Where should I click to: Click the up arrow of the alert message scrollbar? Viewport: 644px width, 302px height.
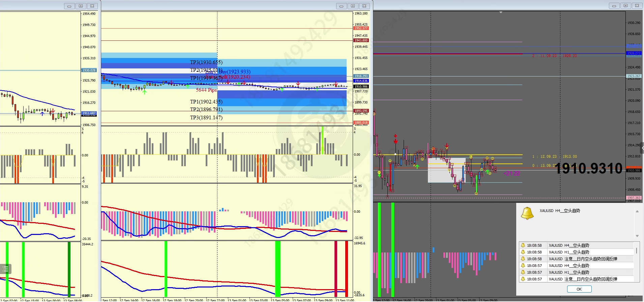(637, 211)
